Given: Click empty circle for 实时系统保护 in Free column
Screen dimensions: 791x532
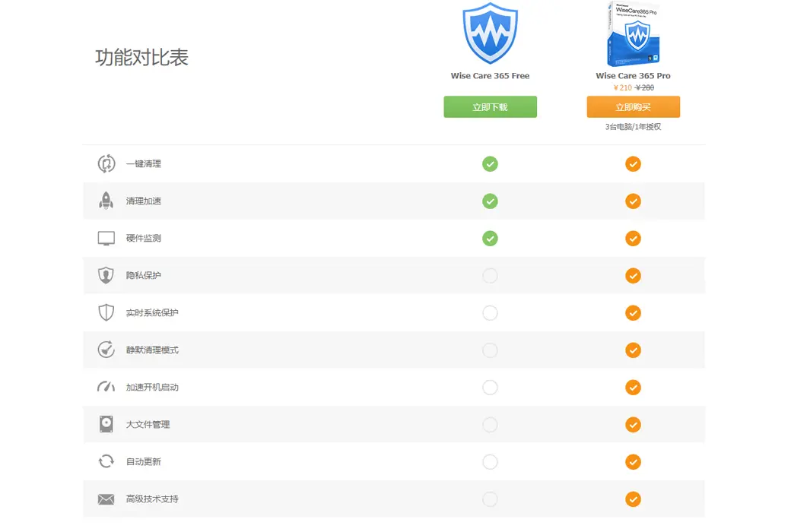Looking at the screenshot, I should coord(490,312).
